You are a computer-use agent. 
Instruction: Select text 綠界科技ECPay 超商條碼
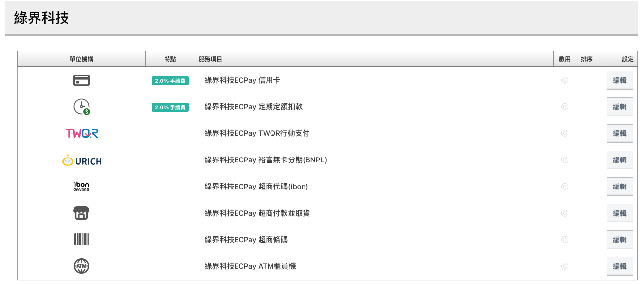coord(246,240)
